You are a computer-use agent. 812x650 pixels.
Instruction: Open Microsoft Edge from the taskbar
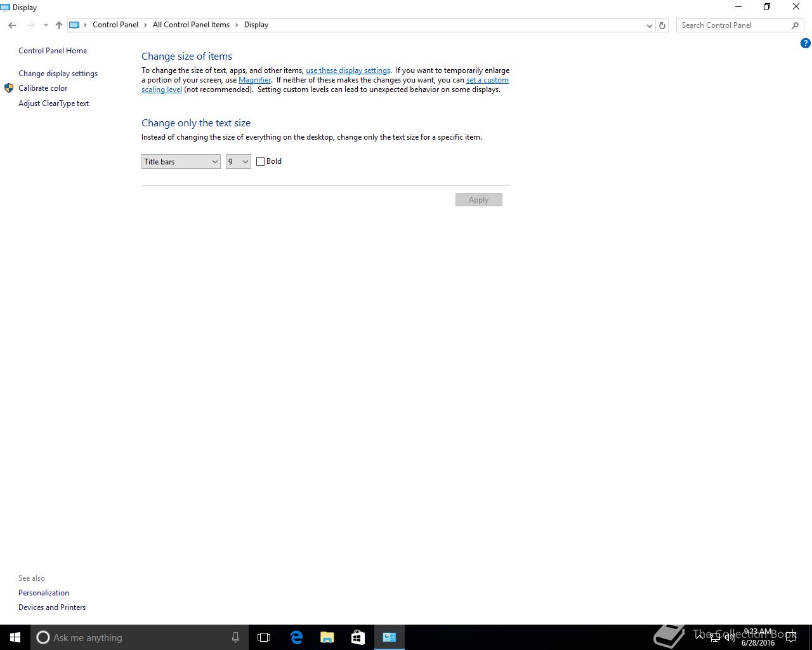296,637
